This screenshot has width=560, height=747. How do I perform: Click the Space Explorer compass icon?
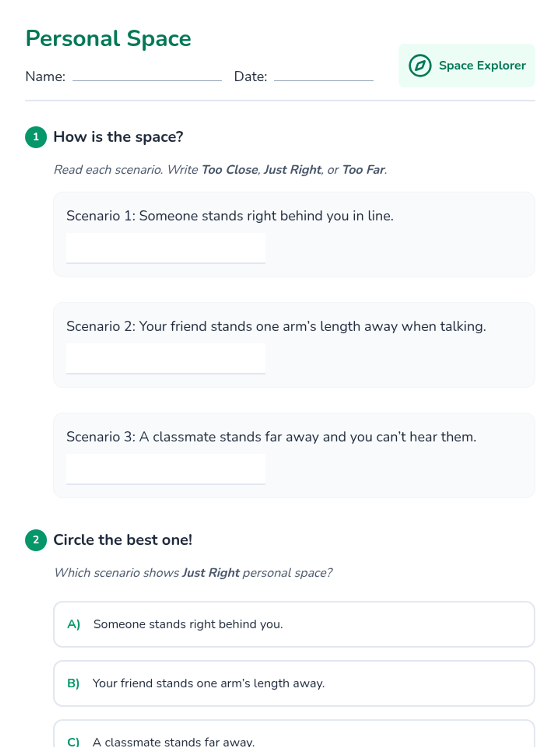pos(420,65)
